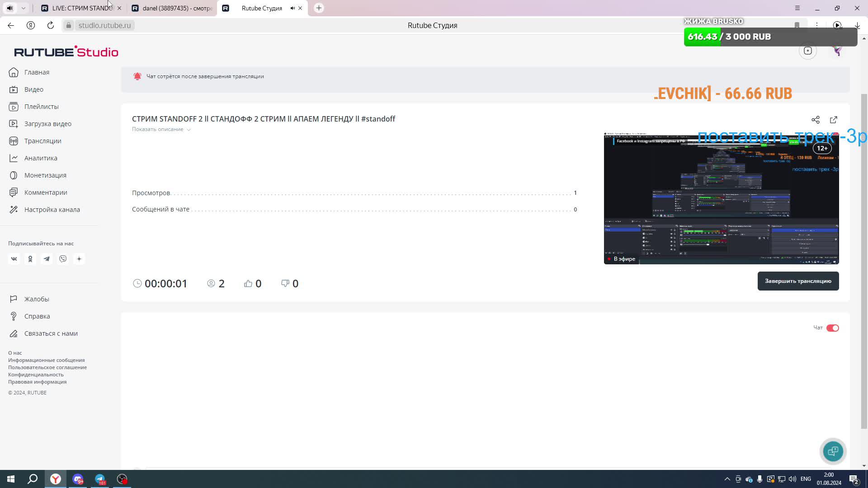Open Правовая информация footer link
Screen dimensions: 868x488
[x=37, y=382]
